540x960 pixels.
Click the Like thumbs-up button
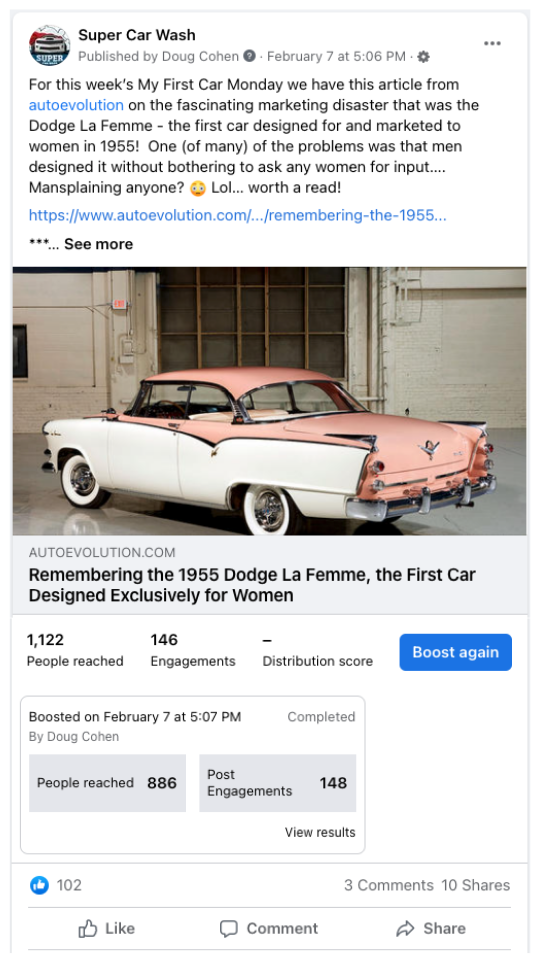(107, 928)
